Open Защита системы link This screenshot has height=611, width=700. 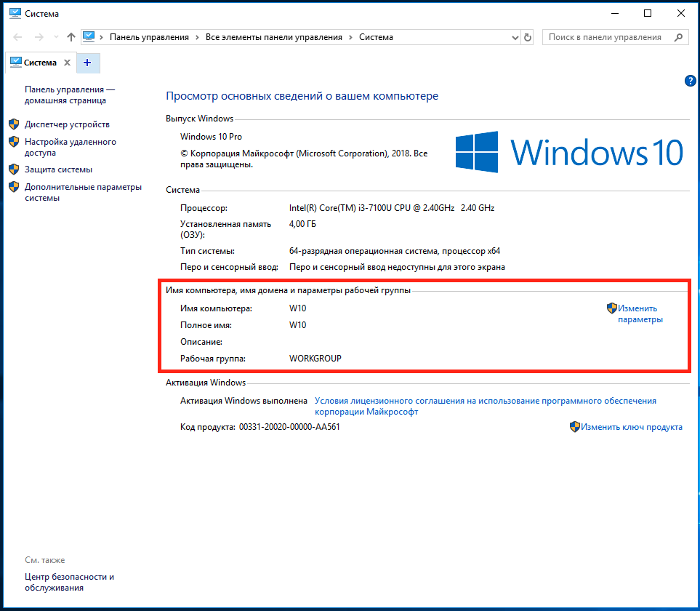coord(58,169)
